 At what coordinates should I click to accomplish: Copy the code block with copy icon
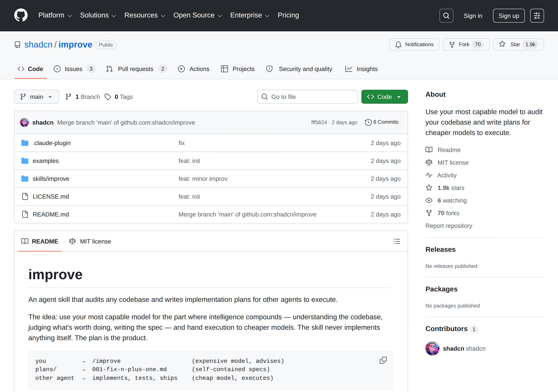383,360
